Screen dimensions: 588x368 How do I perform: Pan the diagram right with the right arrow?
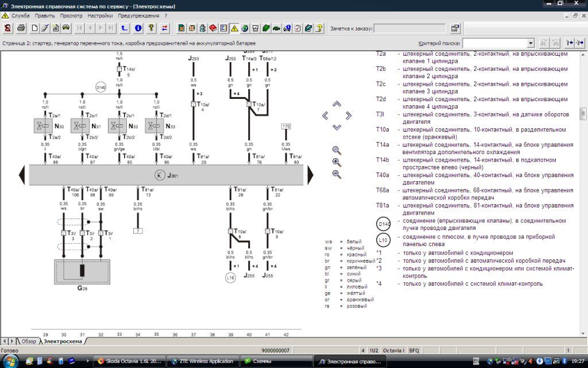[x=349, y=116]
